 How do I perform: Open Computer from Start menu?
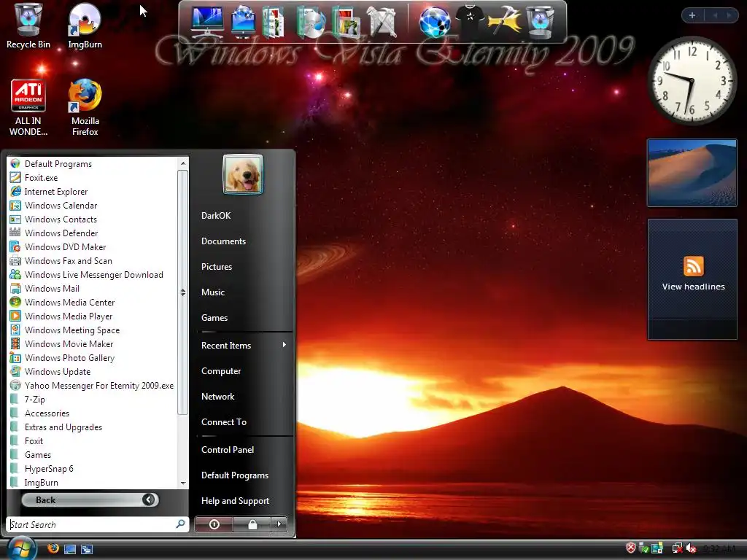tap(220, 370)
